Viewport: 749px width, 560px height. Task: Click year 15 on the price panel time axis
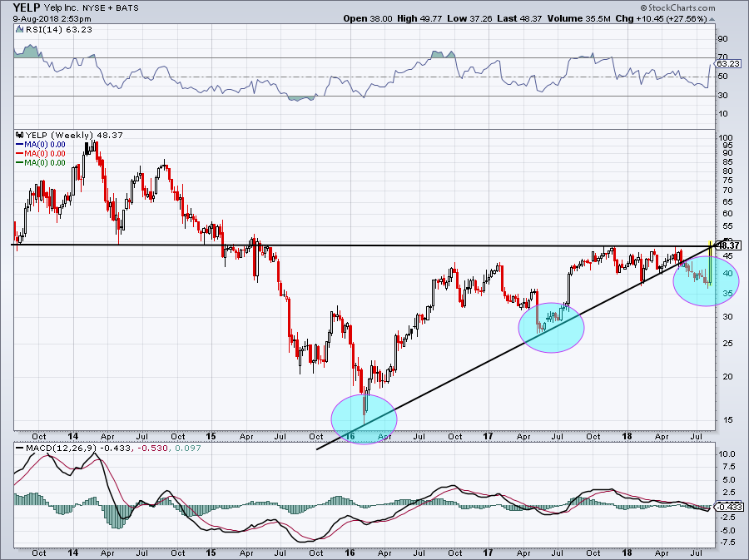pos(211,436)
